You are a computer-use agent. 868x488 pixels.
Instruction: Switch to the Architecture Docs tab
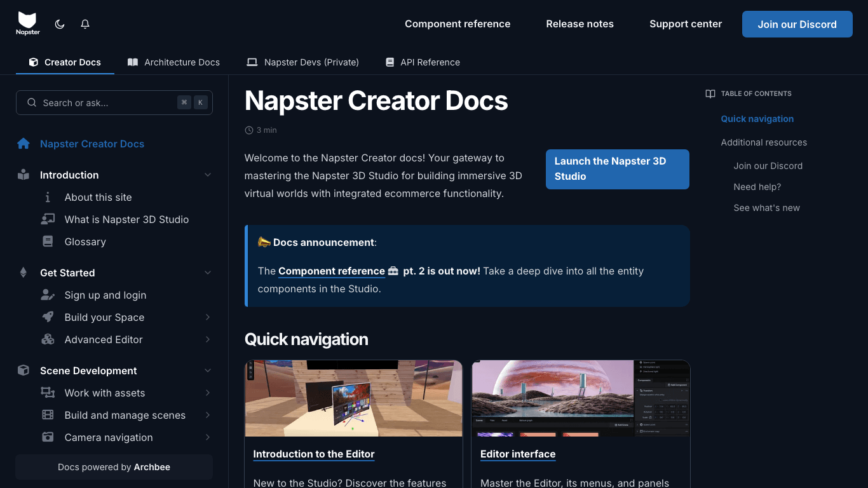(173, 62)
